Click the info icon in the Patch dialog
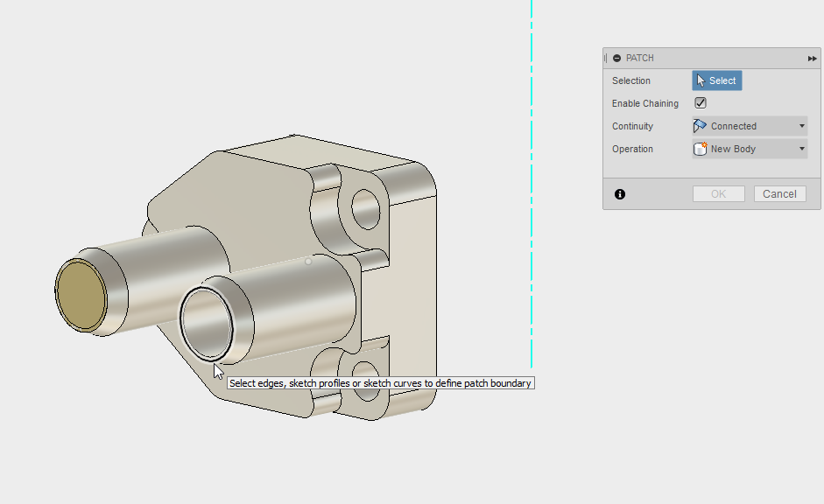The width and height of the screenshot is (824, 504). [619, 194]
